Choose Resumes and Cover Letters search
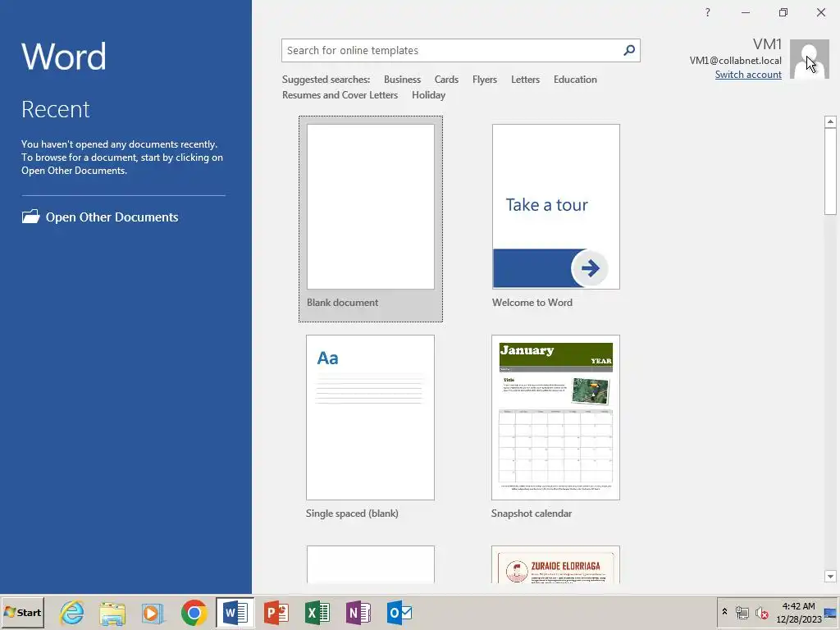 click(x=340, y=95)
